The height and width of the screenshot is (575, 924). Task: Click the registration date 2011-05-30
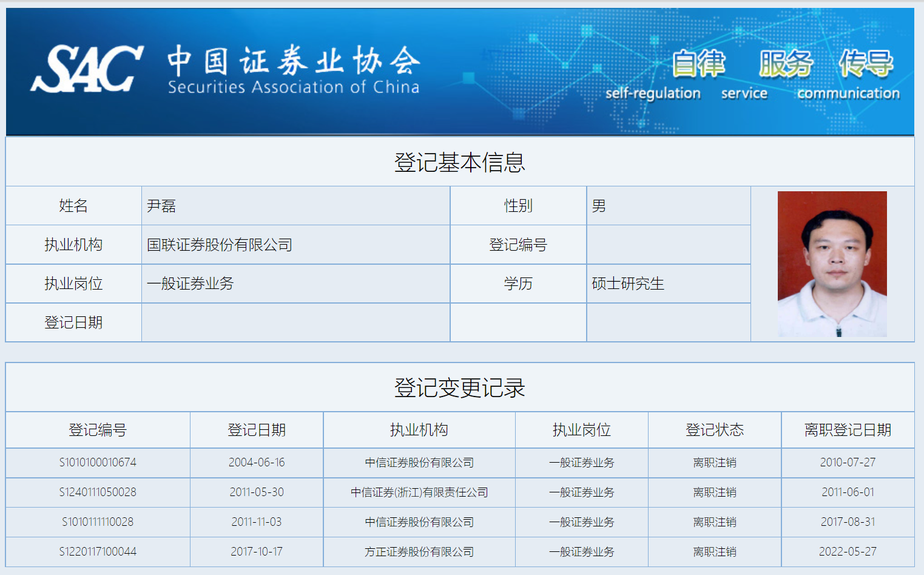pos(257,492)
